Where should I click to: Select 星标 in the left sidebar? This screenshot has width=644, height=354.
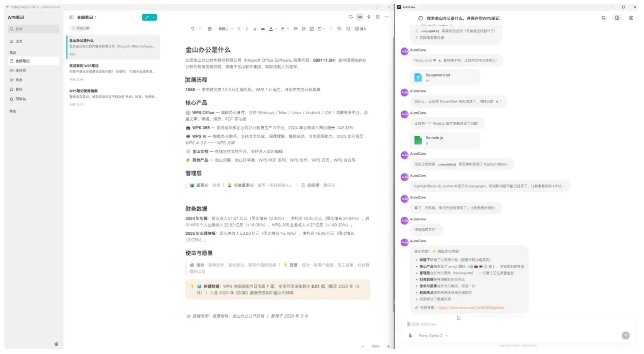pos(19,90)
